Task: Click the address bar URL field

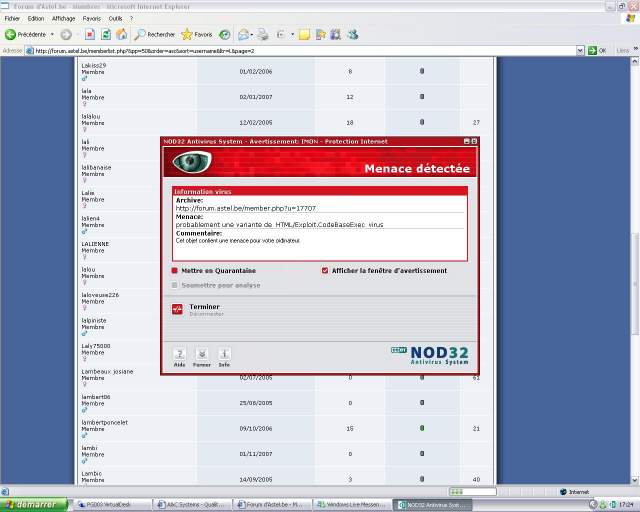Action: [300, 50]
